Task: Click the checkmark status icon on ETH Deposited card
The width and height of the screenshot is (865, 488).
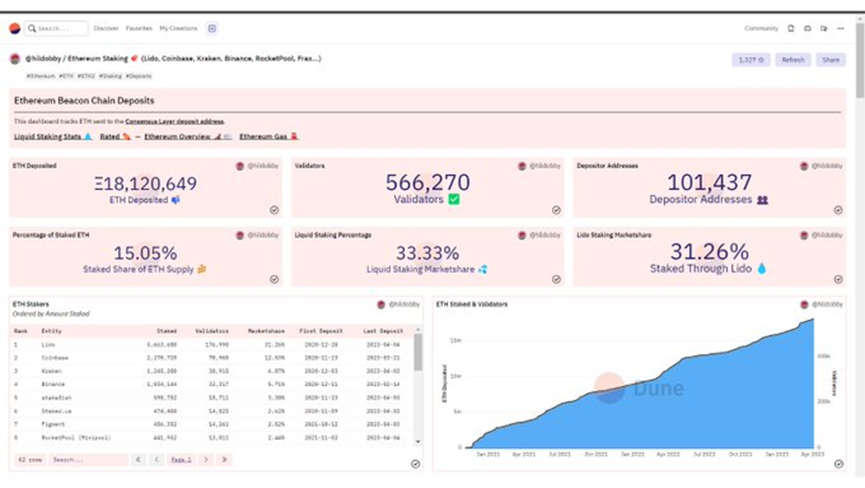Action: (x=274, y=210)
